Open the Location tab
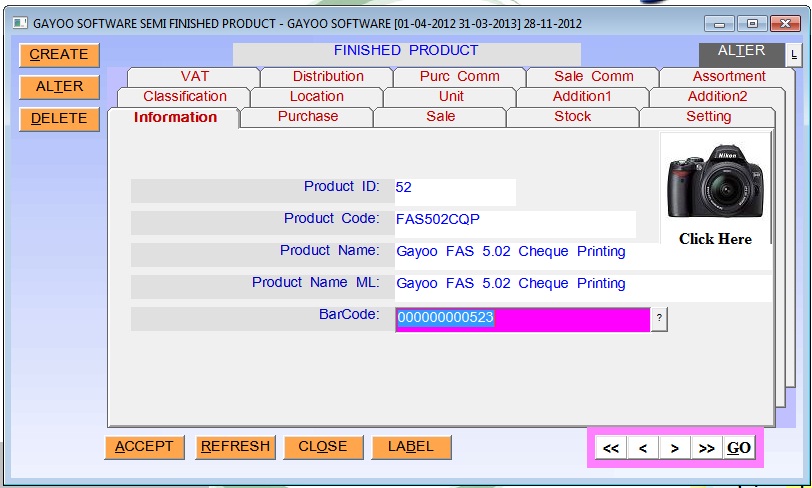Viewport: 812px width, 488px height. click(316, 97)
